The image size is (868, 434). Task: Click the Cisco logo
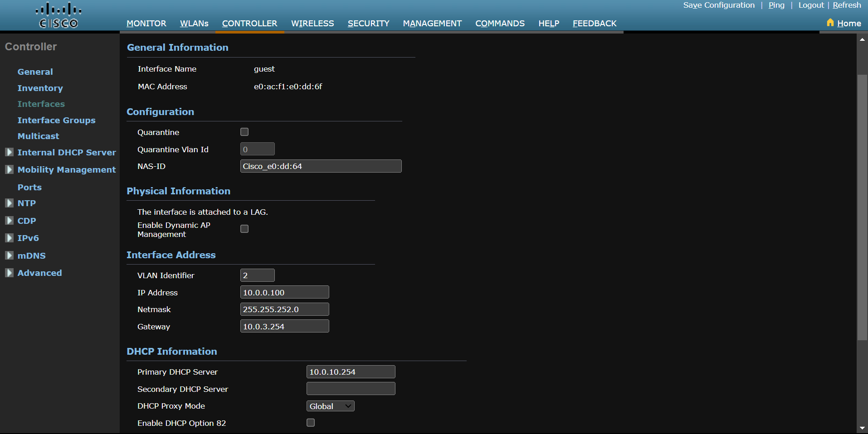click(58, 14)
